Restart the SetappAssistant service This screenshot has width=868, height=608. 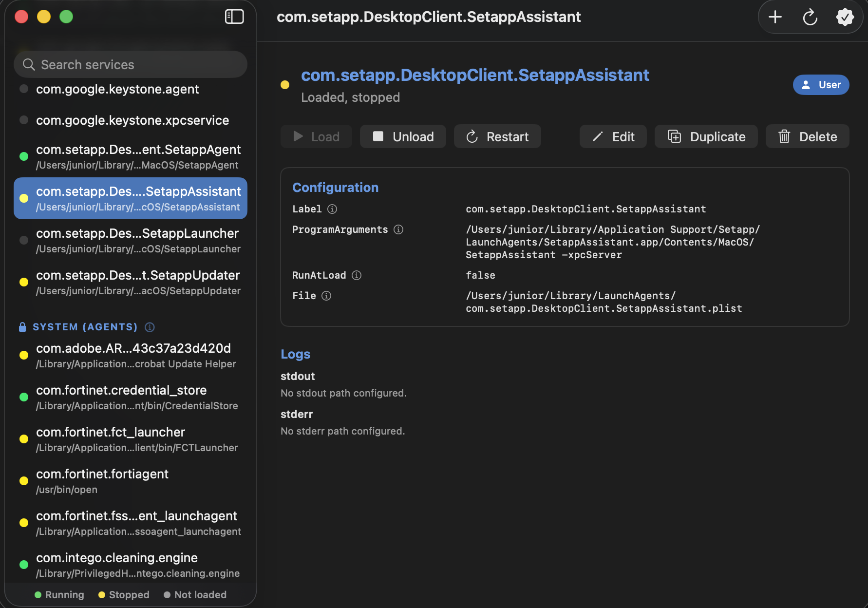[x=497, y=136]
